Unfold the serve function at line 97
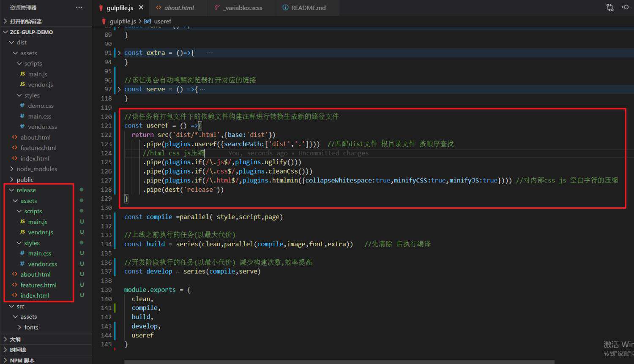This screenshot has height=364, width=634. [x=119, y=89]
